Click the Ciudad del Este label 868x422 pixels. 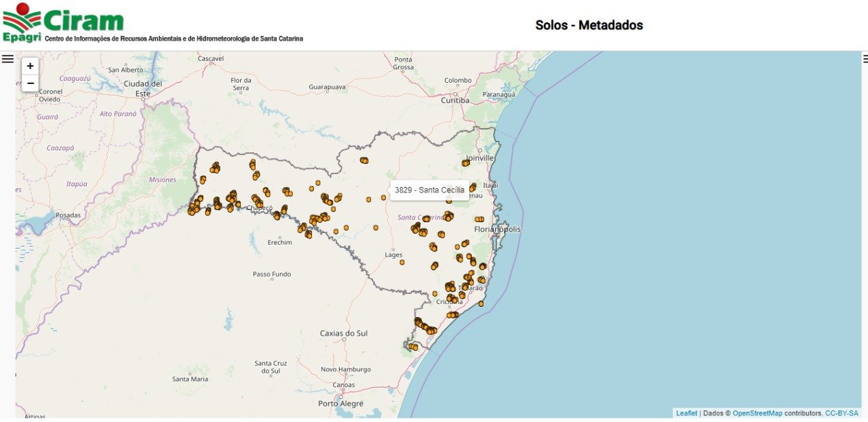[143, 89]
